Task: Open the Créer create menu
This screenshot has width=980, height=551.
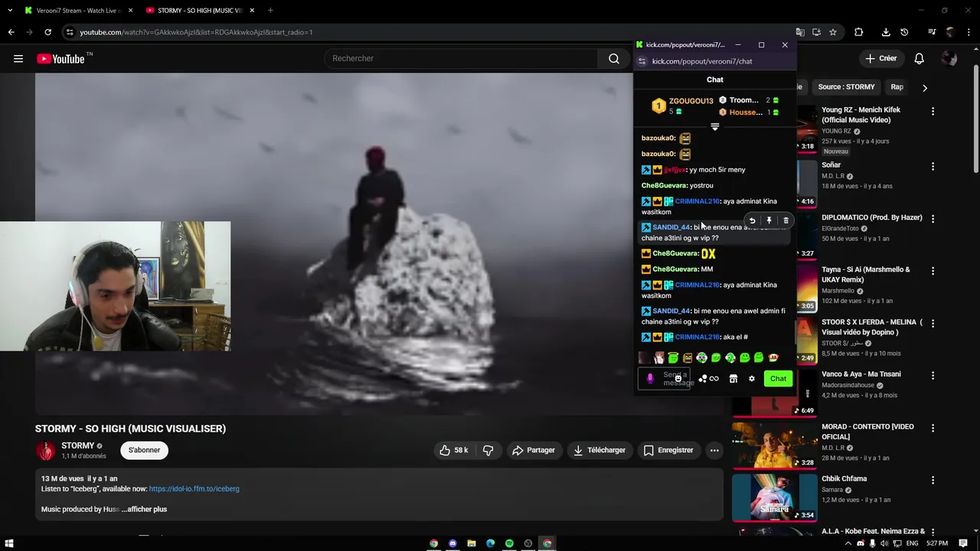Action: (x=880, y=59)
